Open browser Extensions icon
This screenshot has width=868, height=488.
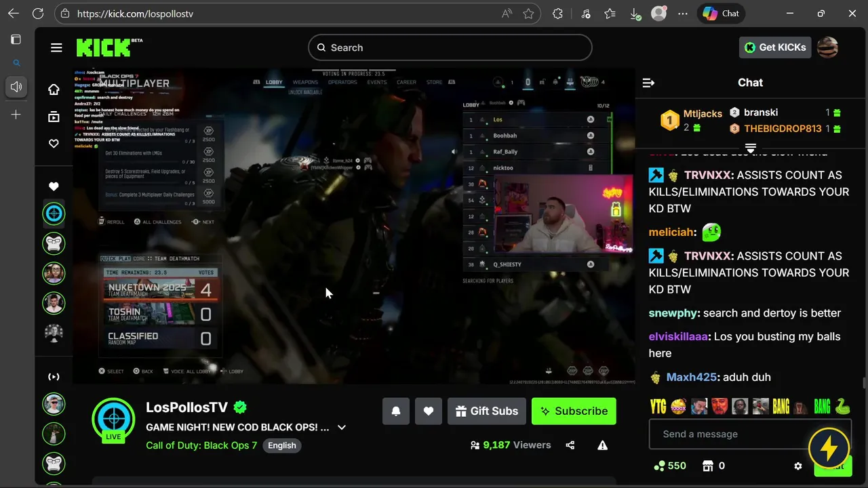557,14
